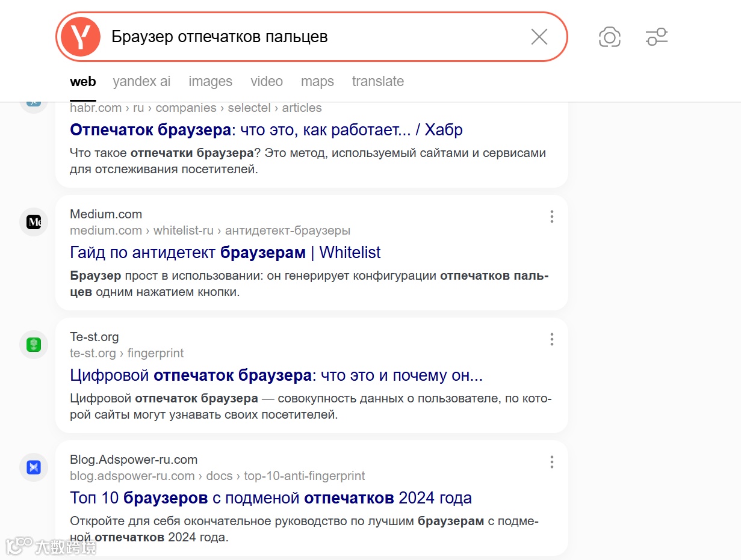Click the Yandex logo icon
The image size is (741, 560).
coord(80,37)
